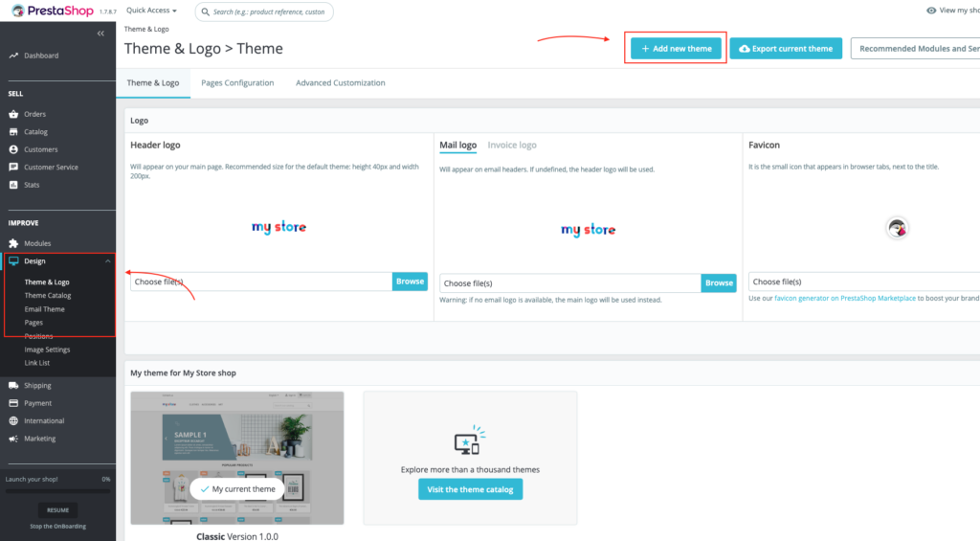The width and height of the screenshot is (980, 541).
Task: Click the Catalog store icon
Action: pos(13,132)
